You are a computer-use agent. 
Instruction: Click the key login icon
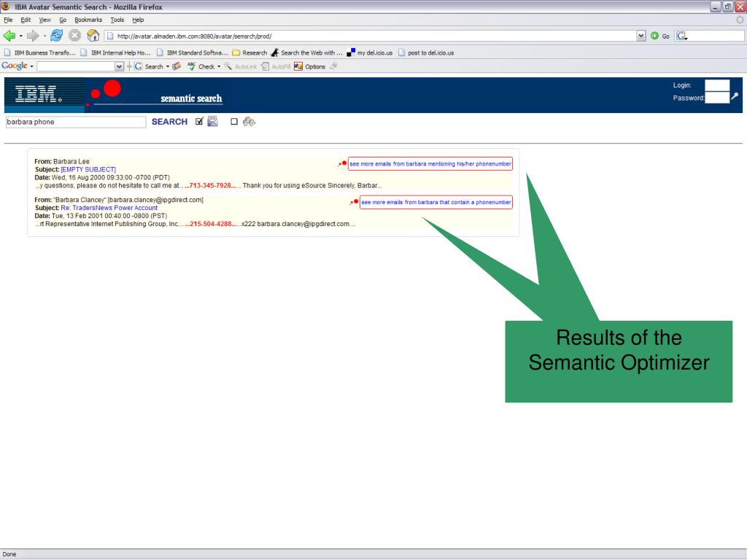coord(735,96)
